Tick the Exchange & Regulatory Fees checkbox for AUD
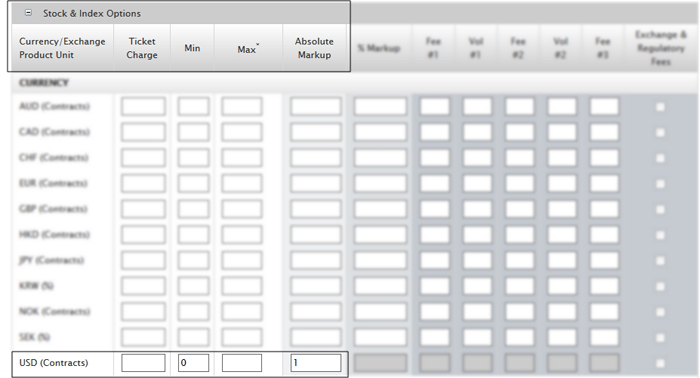 point(660,107)
